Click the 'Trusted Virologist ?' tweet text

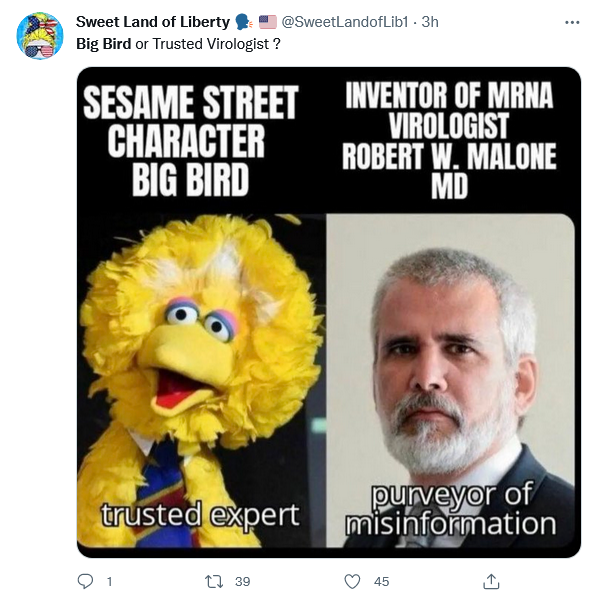(x=217, y=44)
